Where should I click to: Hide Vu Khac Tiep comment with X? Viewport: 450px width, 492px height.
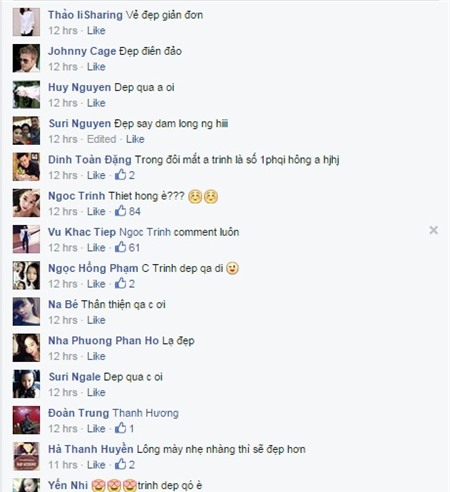433,230
